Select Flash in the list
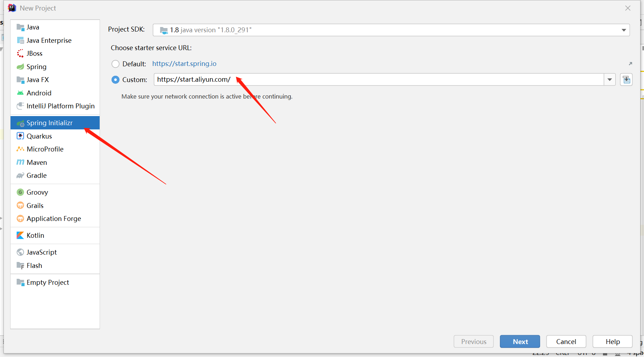The width and height of the screenshot is (644, 357). (55, 265)
